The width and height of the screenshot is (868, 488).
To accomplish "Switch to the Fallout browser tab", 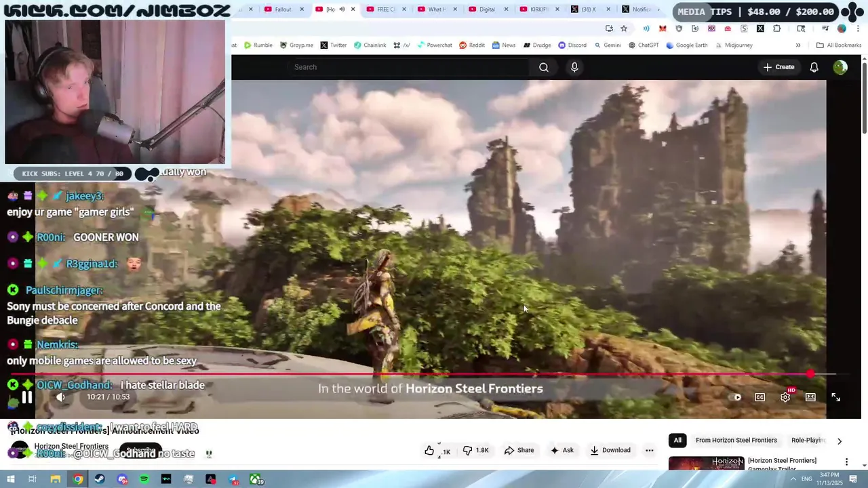I will [283, 9].
